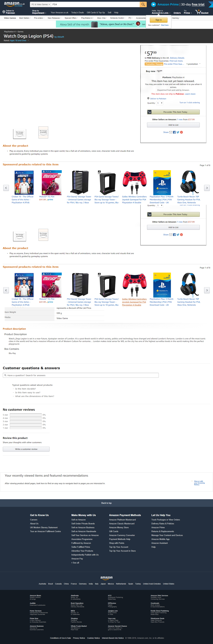The height and width of the screenshot is (644, 213).
Task: Open Cricket 19 sponsored product thumbnail
Action: pos(24,183)
